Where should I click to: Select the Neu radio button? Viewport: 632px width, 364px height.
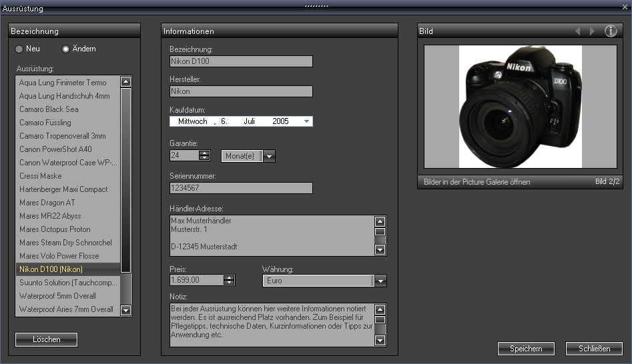[19, 49]
